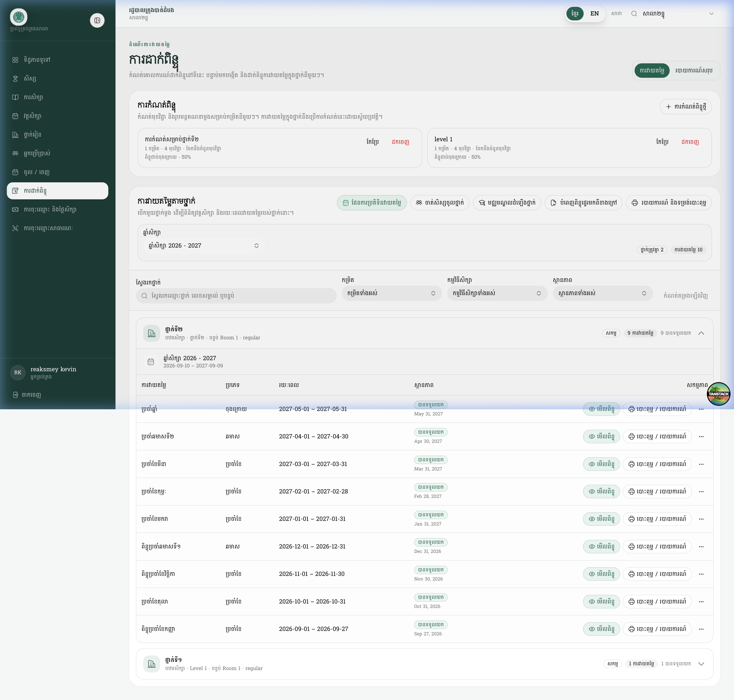The width and height of the screenshot is (734, 700).
Task: Open more options for 2026-10-01 row
Action: click(x=701, y=601)
